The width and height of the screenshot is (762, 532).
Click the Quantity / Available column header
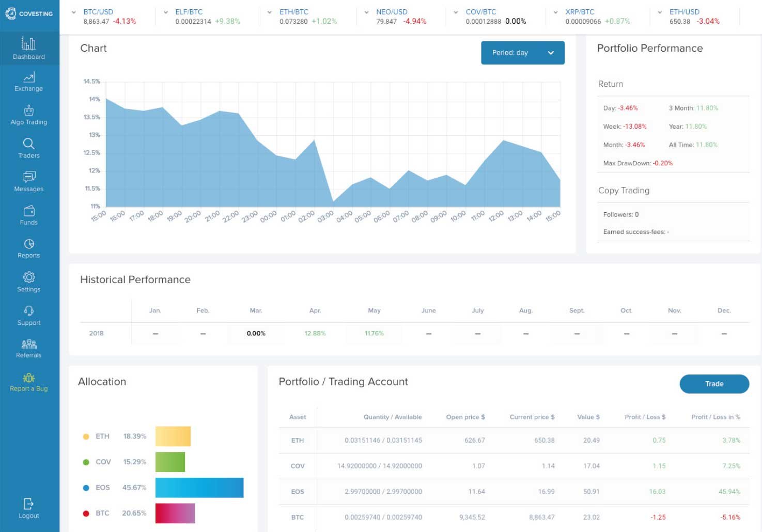pos(393,417)
